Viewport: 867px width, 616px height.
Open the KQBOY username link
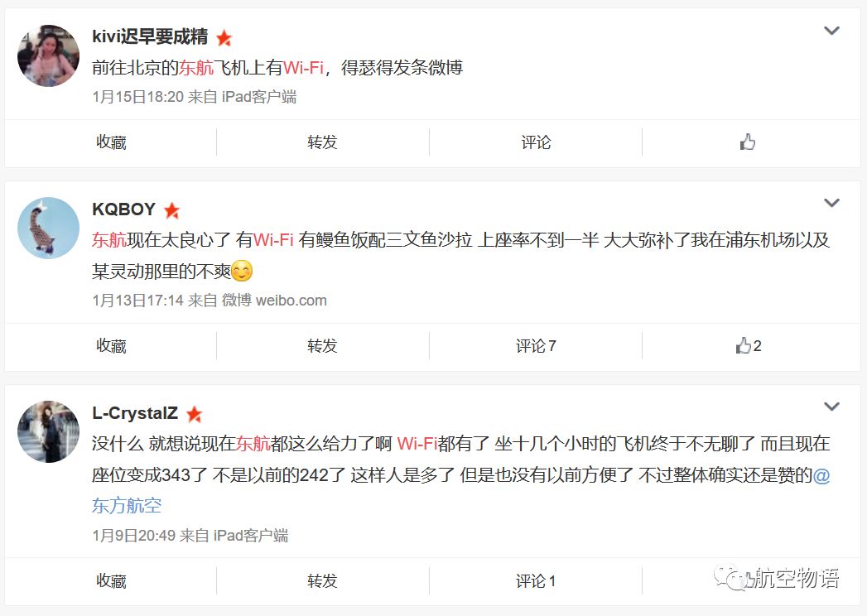[124, 209]
